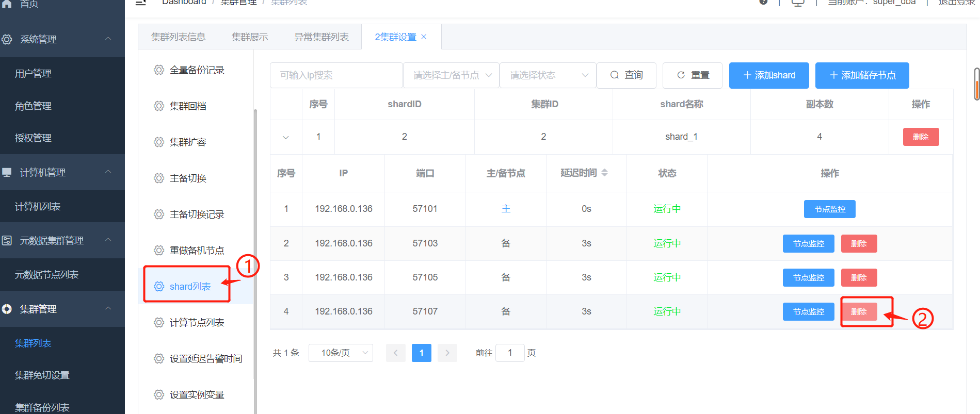Click the gear icon beside 集群回档

159,106
